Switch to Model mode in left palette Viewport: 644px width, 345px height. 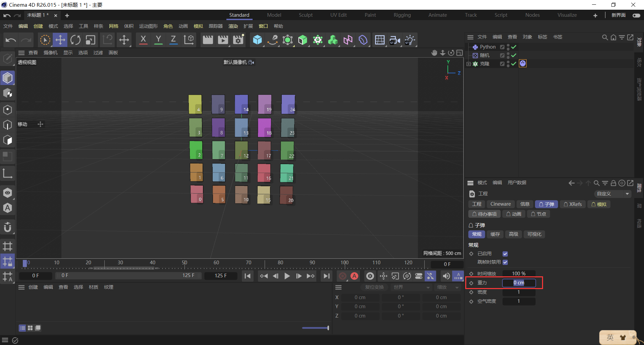click(7, 78)
